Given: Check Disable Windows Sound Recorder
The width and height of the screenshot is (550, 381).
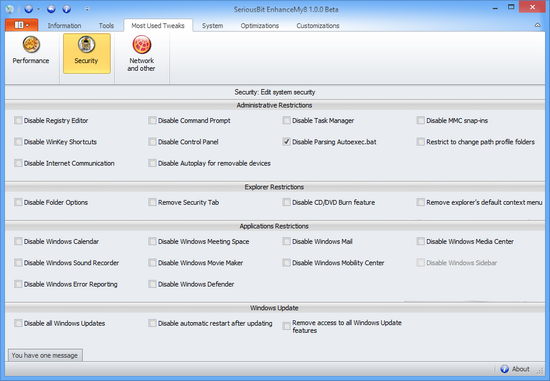Looking at the screenshot, I should [x=18, y=263].
